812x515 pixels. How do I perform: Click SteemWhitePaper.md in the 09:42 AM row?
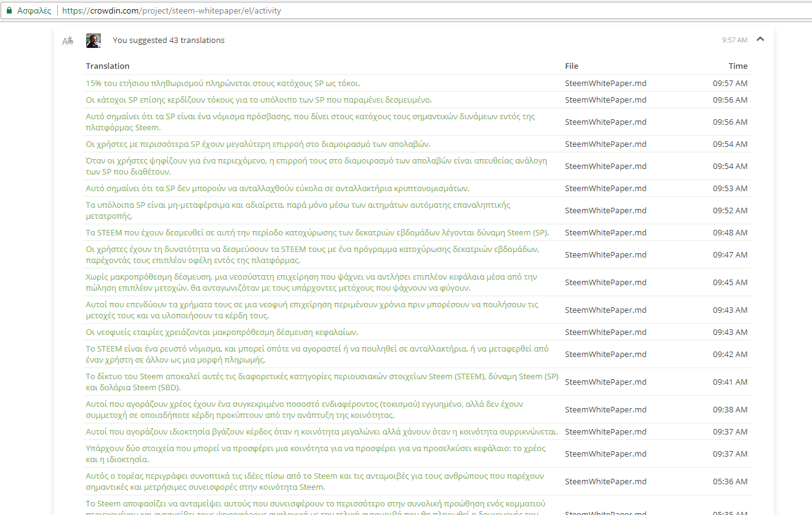coord(606,354)
